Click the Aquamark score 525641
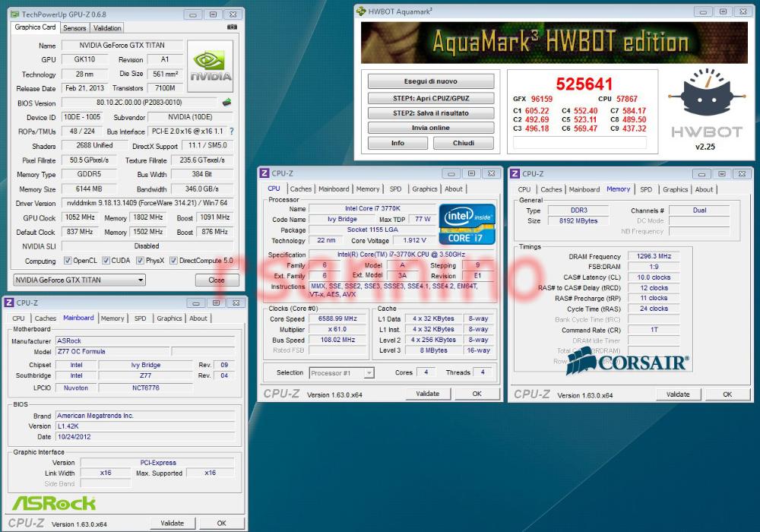 click(x=584, y=84)
